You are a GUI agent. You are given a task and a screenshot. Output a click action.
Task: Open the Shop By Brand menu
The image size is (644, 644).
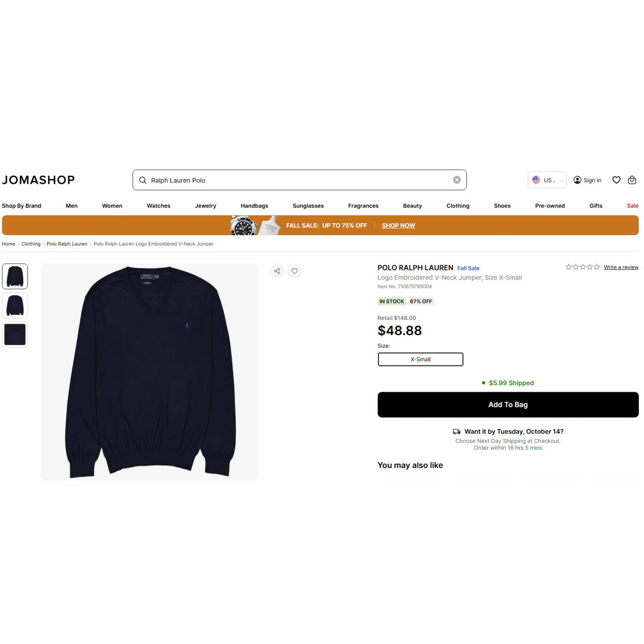click(21, 206)
